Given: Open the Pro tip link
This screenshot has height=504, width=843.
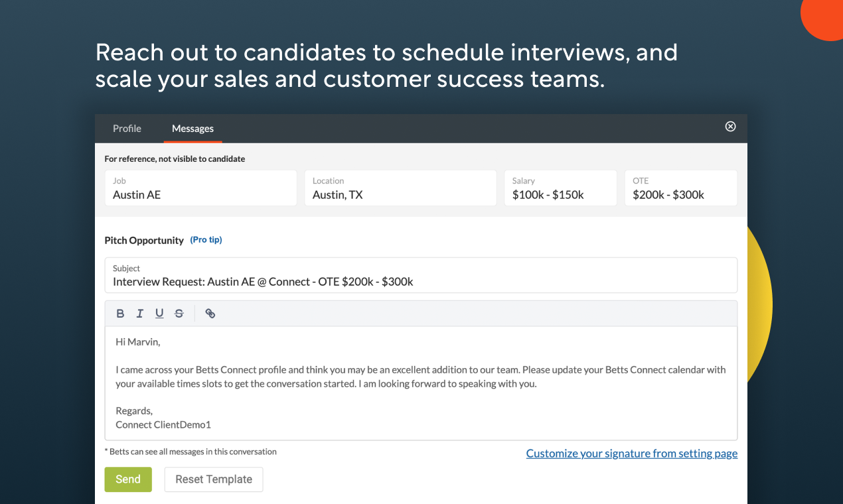Looking at the screenshot, I should tap(206, 240).
